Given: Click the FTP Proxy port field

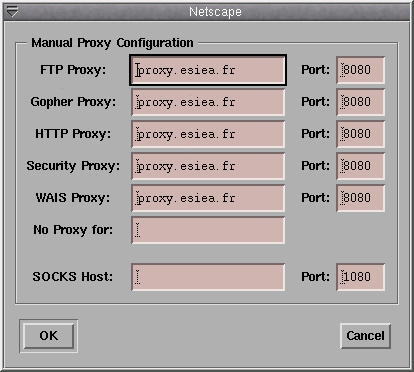Looking at the screenshot, I should coord(360,70).
